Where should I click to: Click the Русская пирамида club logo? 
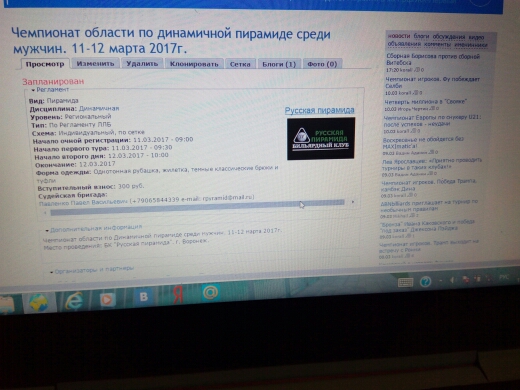[321, 138]
